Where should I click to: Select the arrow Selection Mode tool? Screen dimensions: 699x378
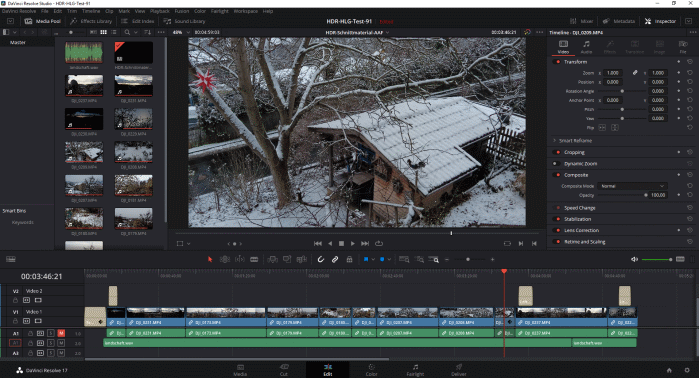point(210,259)
